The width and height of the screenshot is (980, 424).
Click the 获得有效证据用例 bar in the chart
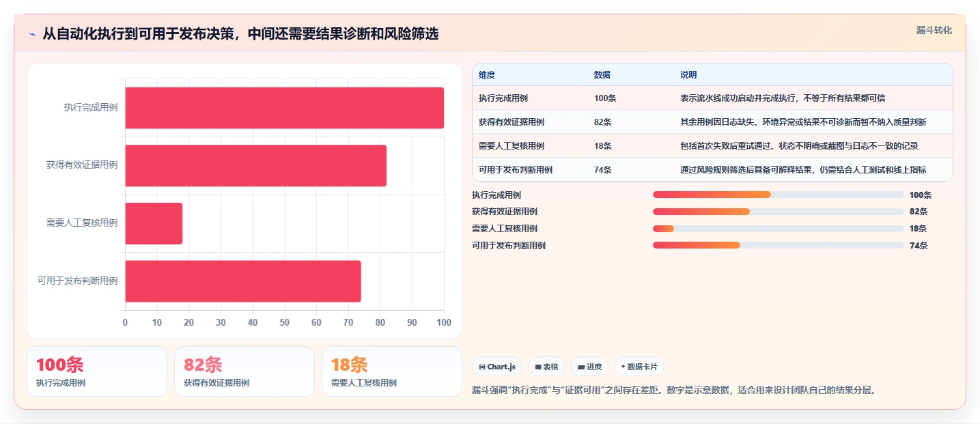(x=255, y=165)
